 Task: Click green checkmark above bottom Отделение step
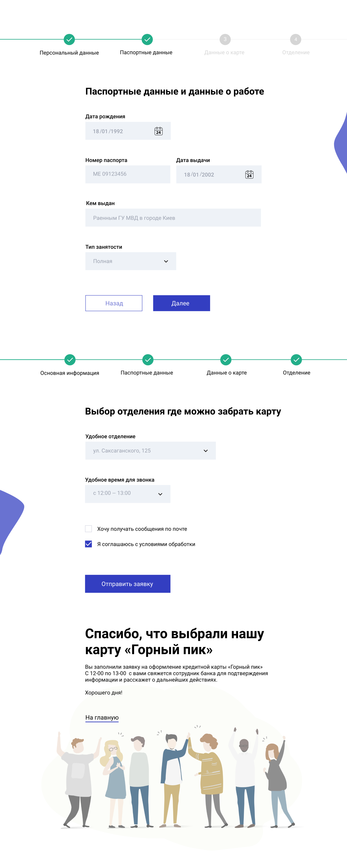pos(296,360)
